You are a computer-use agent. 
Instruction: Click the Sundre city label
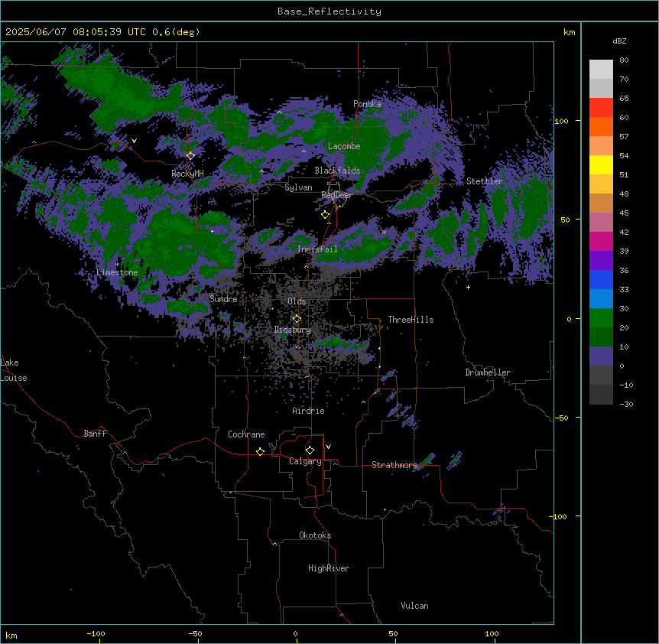click(x=223, y=299)
